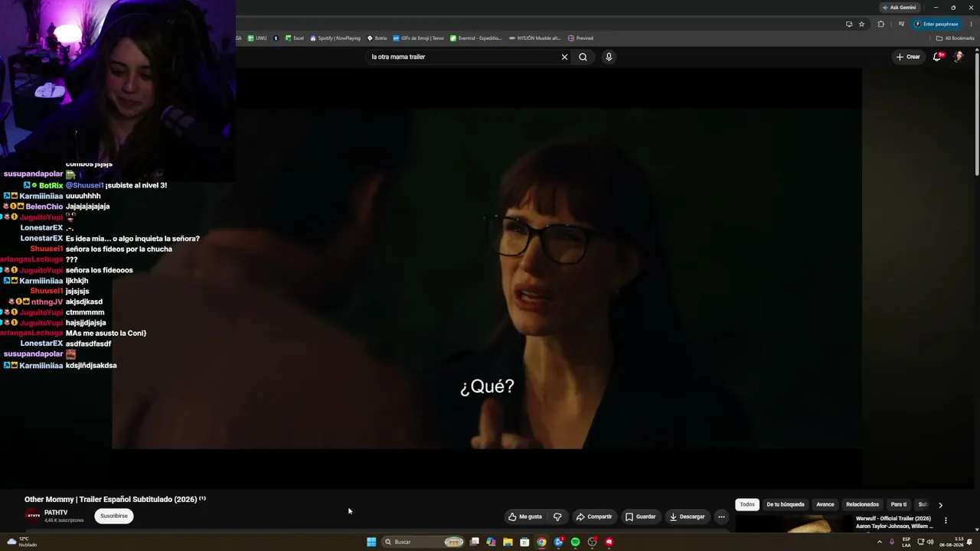This screenshot has height=551, width=980.
Task: Open the YouTube account avatar menu
Action: coord(958,57)
